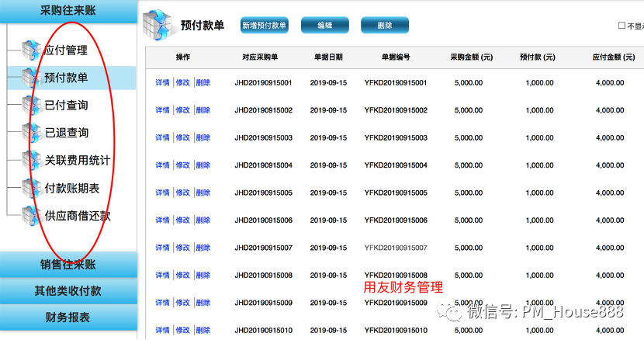The height and width of the screenshot is (340, 644).
Task: Click the cube icon beside 关联费用统计
Action: tap(31, 160)
